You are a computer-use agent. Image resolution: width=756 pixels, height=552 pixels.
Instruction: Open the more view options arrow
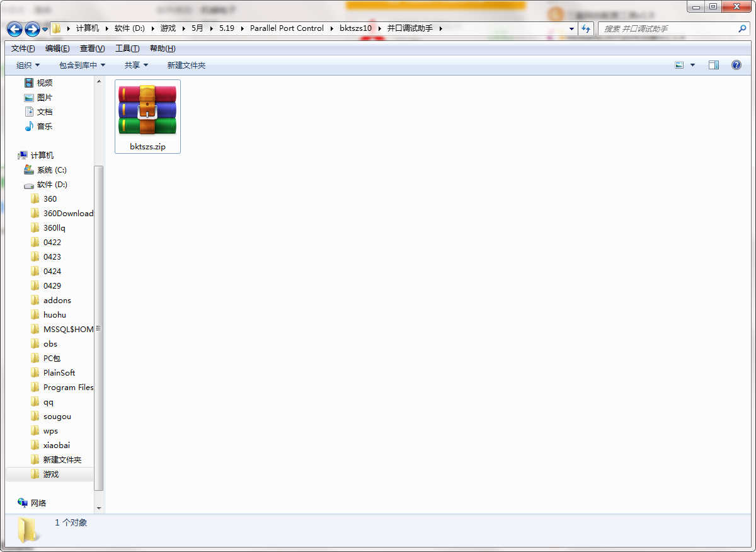(692, 65)
